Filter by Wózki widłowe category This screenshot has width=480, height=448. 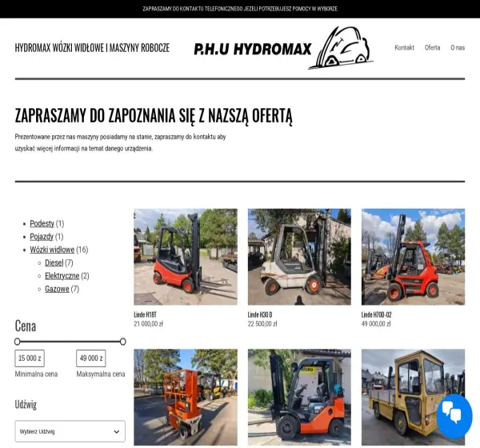(x=52, y=250)
